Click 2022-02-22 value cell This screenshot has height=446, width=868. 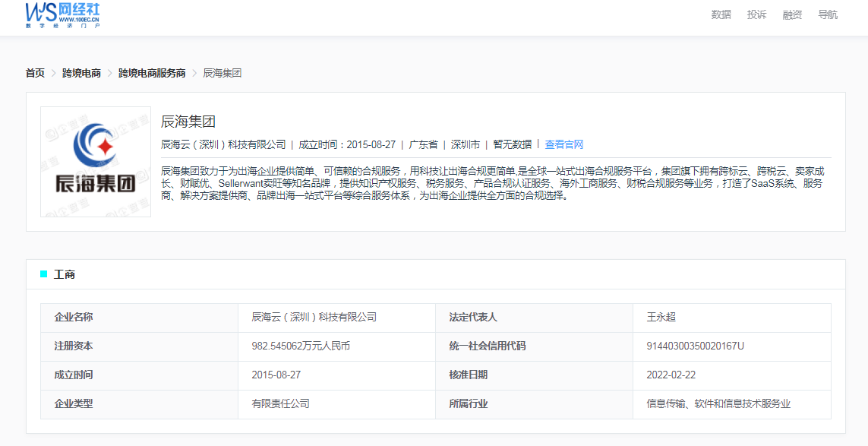click(x=732, y=375)
